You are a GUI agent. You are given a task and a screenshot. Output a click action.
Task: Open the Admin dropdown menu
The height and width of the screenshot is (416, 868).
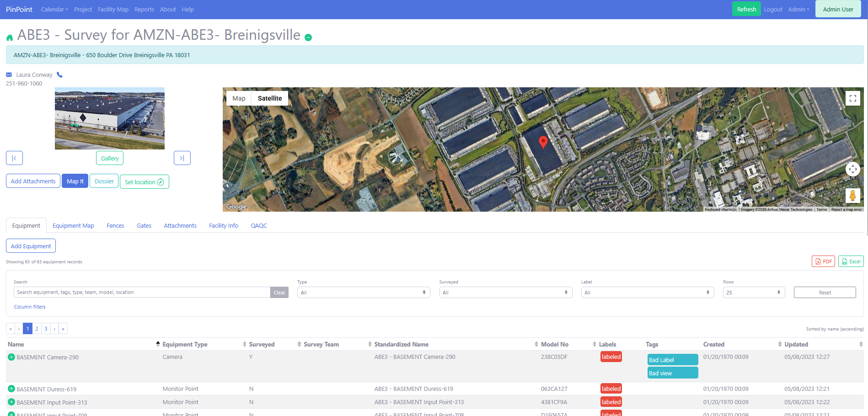click(798, 9)
